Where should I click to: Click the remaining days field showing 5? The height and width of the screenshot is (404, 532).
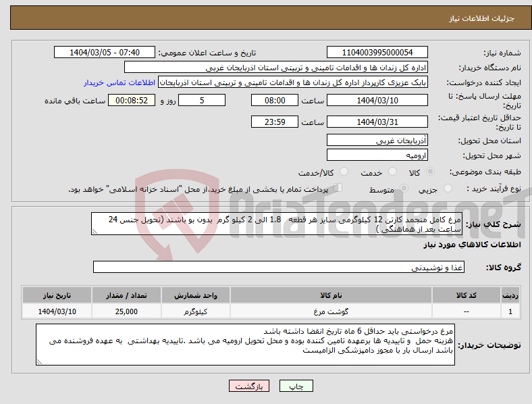pos(202,100)
